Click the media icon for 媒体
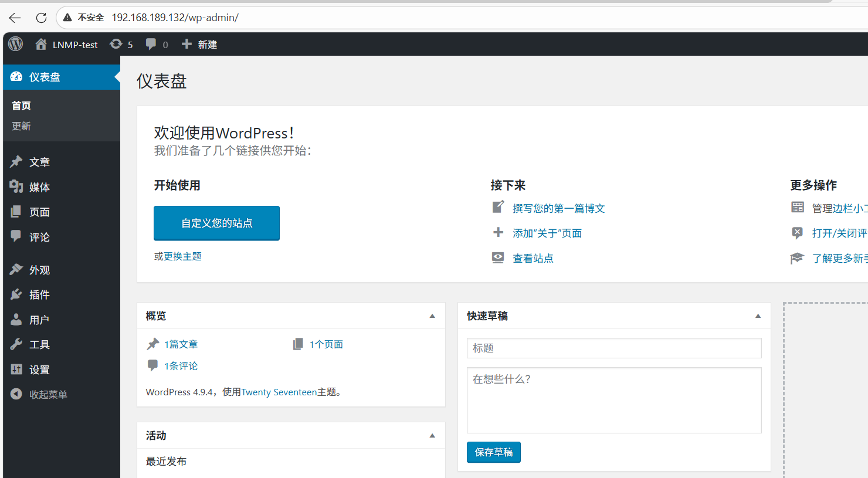The width and height of the screenshot is (868, 478). click(x=16, y=187)
